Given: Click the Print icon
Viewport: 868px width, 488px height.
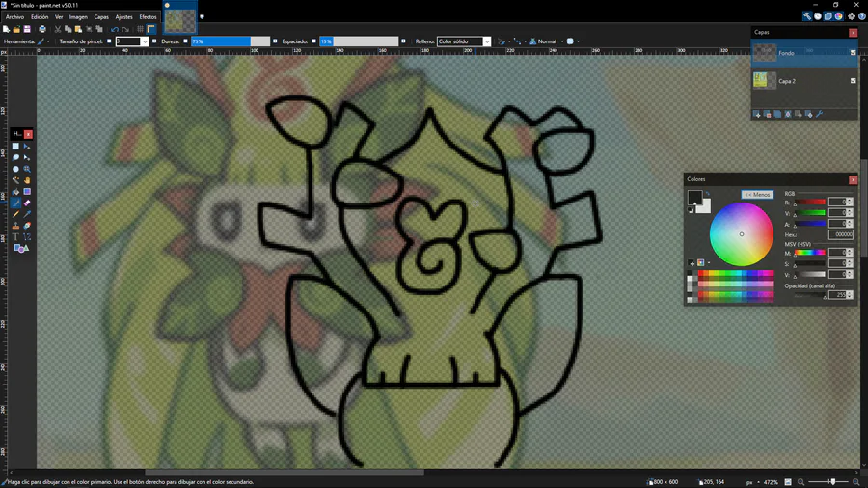Looking at the screenshot, I should coord(42,29).
